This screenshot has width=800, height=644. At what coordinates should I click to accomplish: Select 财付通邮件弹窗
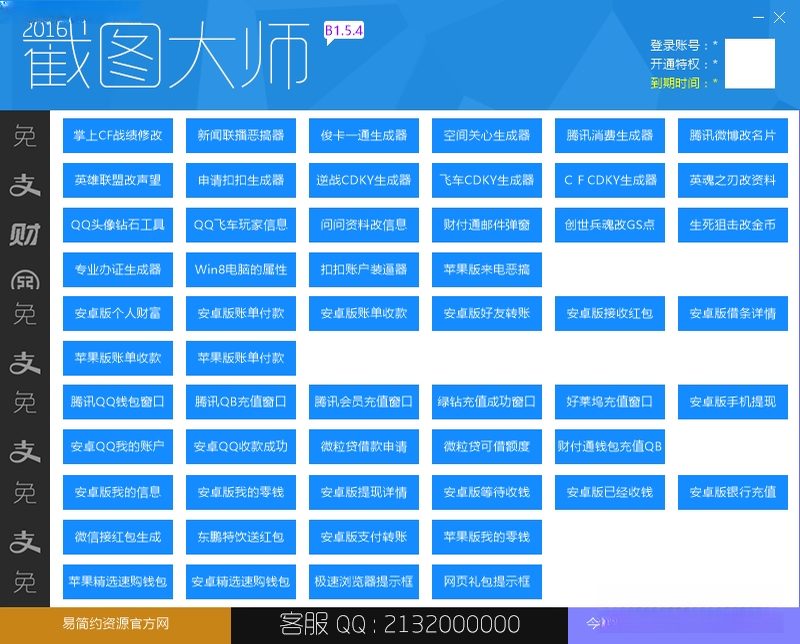point(487,225)
